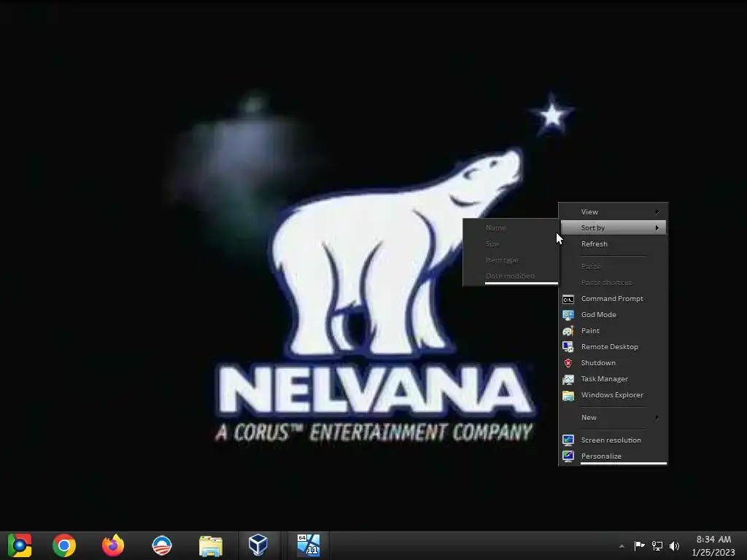The height and width of the screenshot is (560, 747).
Task: Click the Personalize icon in context menu
Action: (x=568, y=456)
